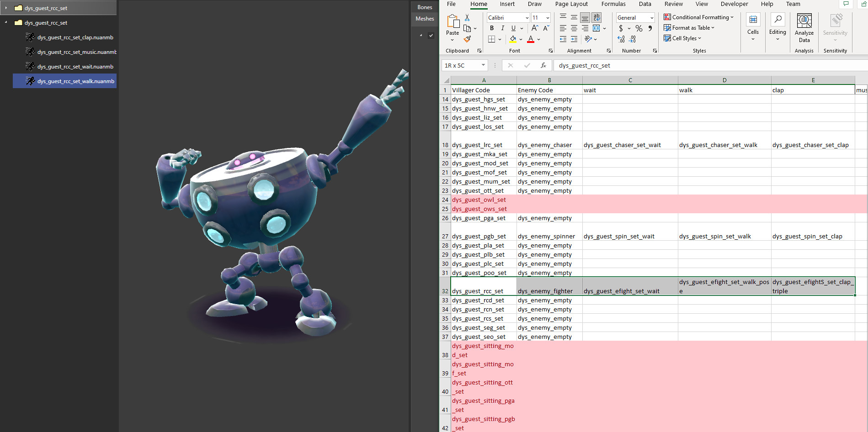Click the Increase Decimal icon
The width and height of the screenshot is (868, 432).
(621, 39)
